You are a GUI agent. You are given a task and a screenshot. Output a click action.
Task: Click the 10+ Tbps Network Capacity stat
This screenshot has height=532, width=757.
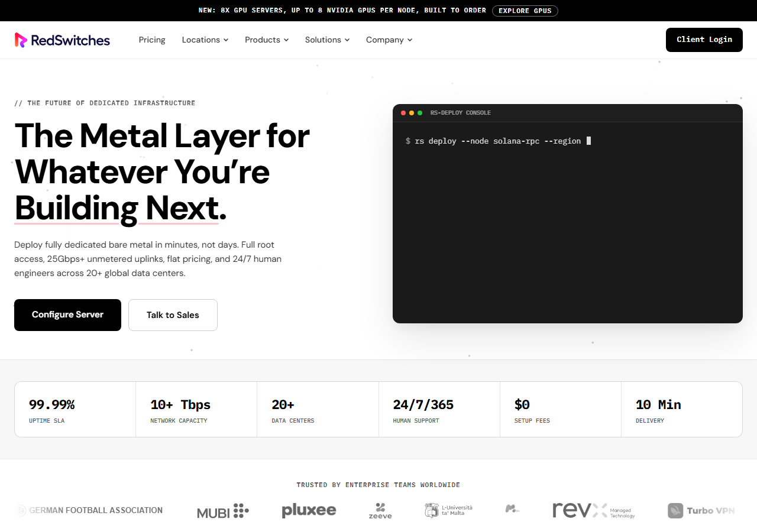coord(196,410)
